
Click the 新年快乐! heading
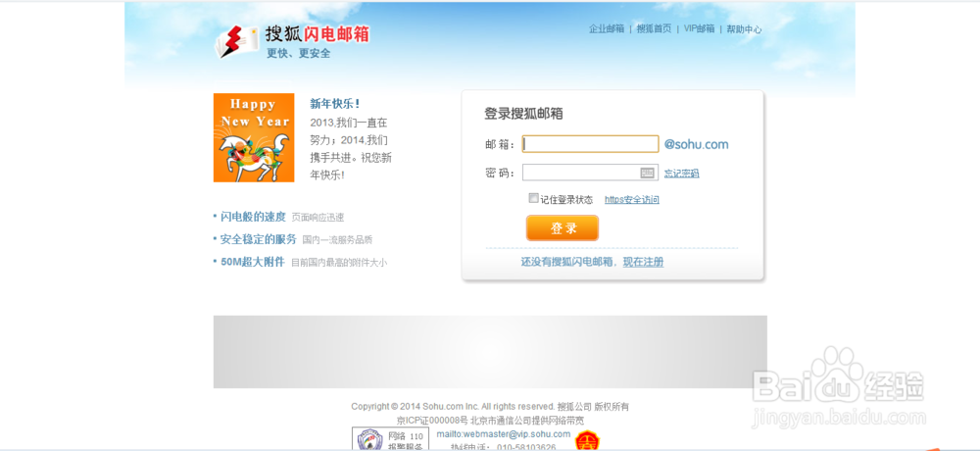point(334,104)
